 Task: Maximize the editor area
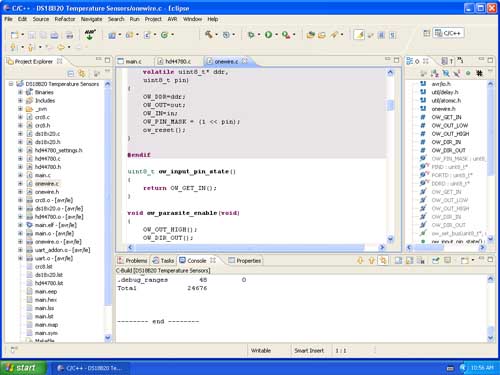click(396, 60)
